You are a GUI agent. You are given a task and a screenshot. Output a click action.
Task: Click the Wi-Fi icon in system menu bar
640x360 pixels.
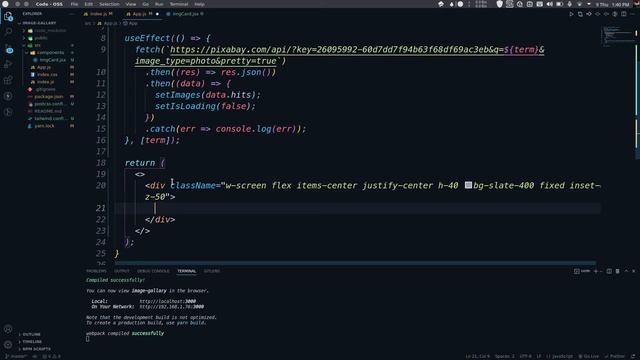click(x=579, y=4)
